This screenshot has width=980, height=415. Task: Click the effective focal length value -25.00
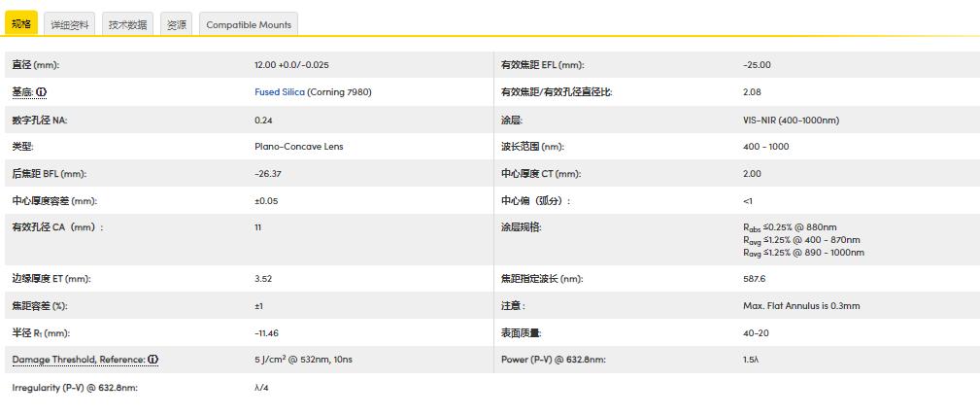[757, 65]
